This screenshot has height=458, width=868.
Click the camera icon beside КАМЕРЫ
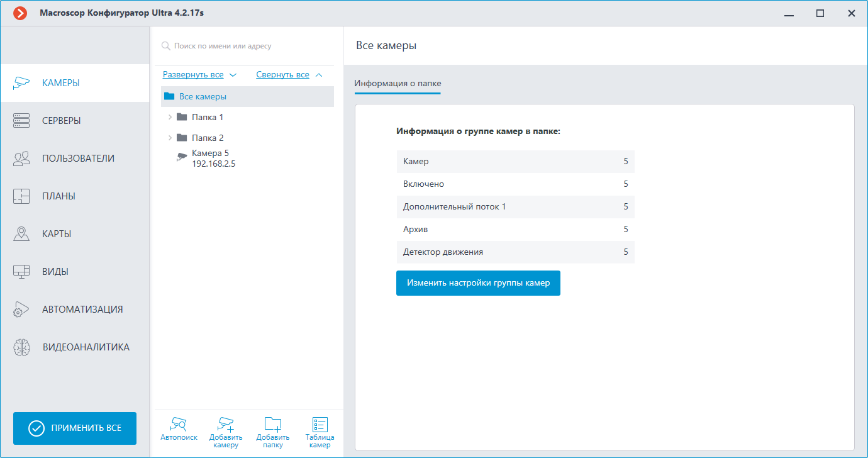pos(21,83)
